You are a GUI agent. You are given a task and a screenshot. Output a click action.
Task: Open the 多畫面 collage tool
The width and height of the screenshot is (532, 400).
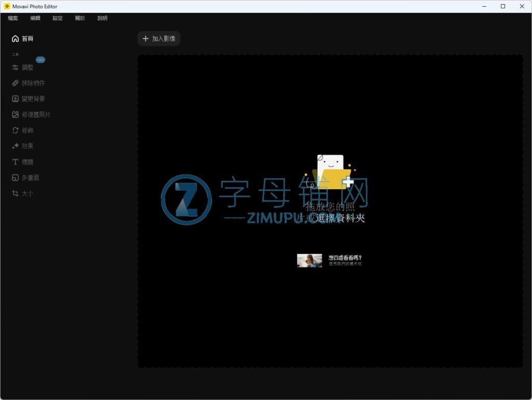[25, 178]
